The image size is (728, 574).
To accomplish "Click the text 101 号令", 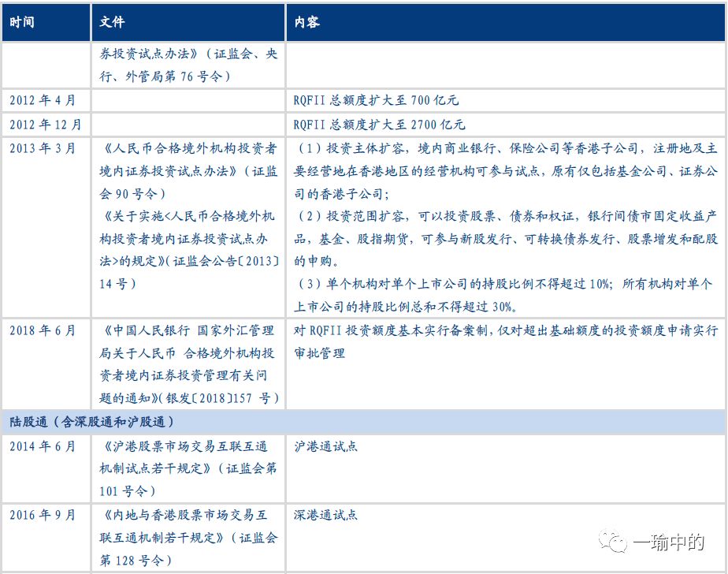I will pyautogui.click(x=127, y=491).
